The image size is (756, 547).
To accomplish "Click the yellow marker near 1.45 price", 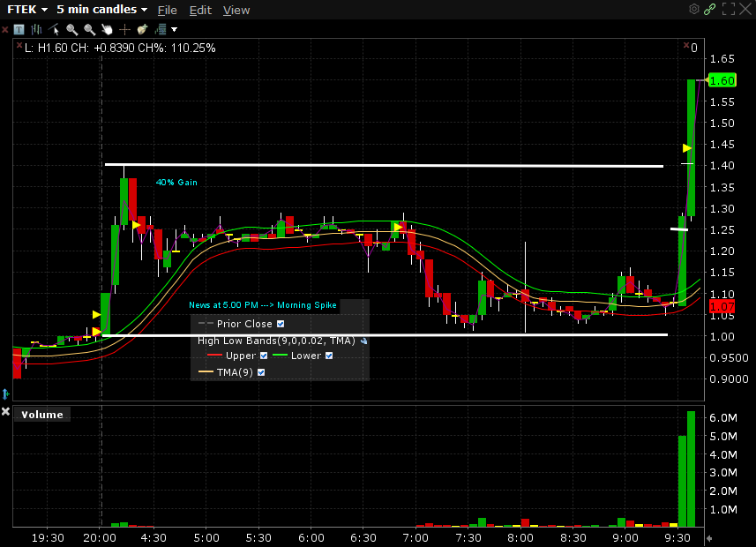I will pos(687,148).
